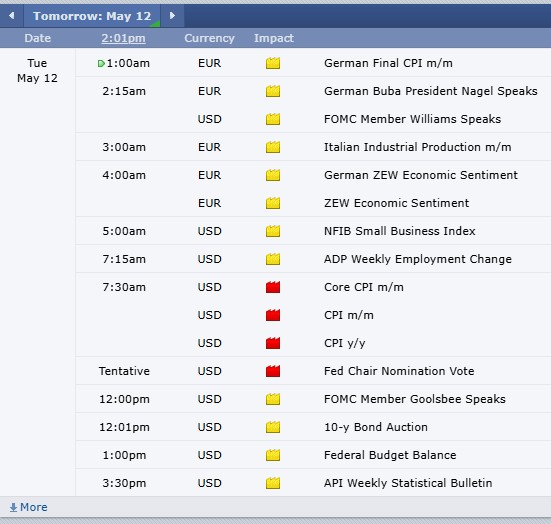Click red impact icon for Core CPI m/m

tap(273, 287)
